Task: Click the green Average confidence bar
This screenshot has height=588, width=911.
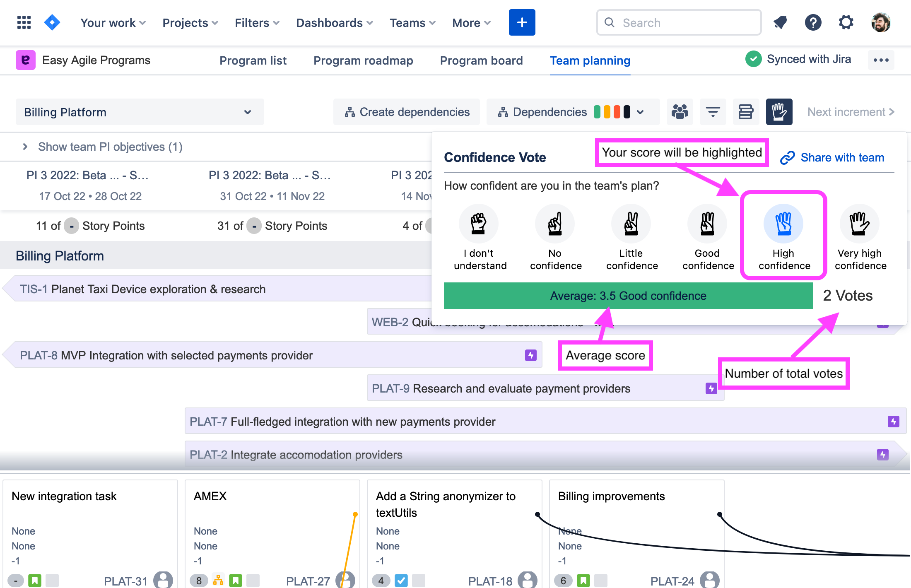Action: pyautogui.click(x=628, y=296)
